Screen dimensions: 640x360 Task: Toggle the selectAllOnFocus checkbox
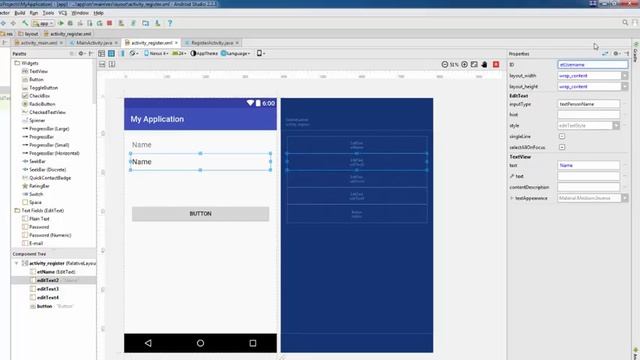click(562, 147)
